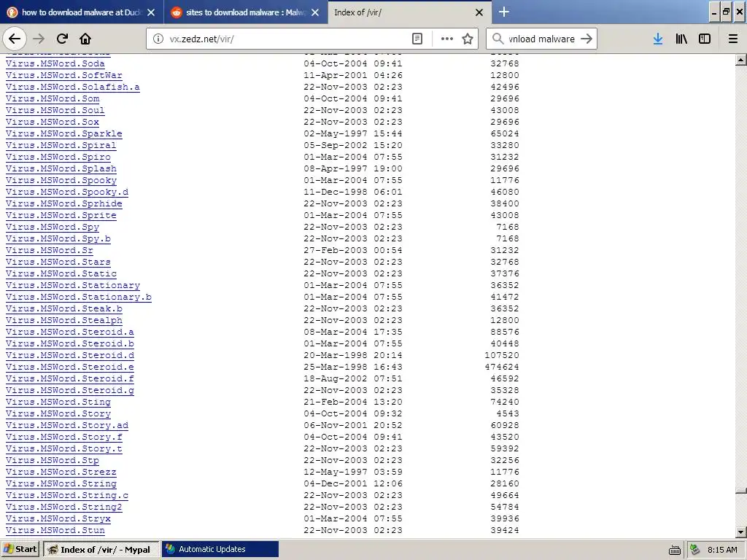Screen dimensions: 747x560
Task: Select Index of /vir/ - Mypal taskbar button
Action: pyautogui.click(x=100, y=549)
